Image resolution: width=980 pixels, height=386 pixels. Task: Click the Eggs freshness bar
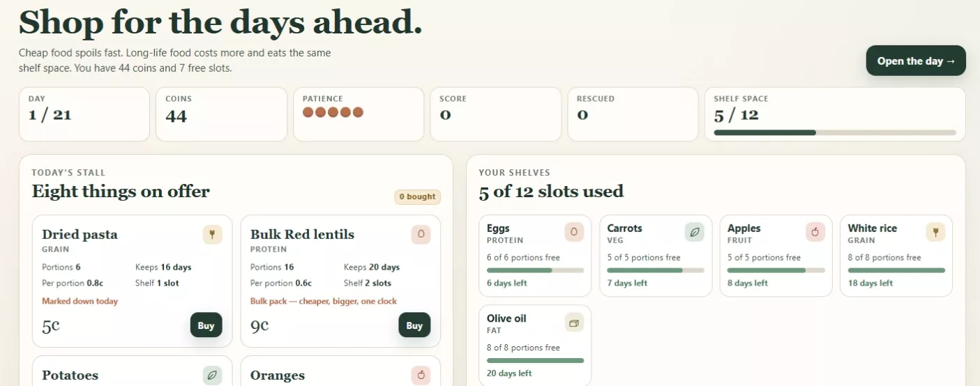coord(535,270)
